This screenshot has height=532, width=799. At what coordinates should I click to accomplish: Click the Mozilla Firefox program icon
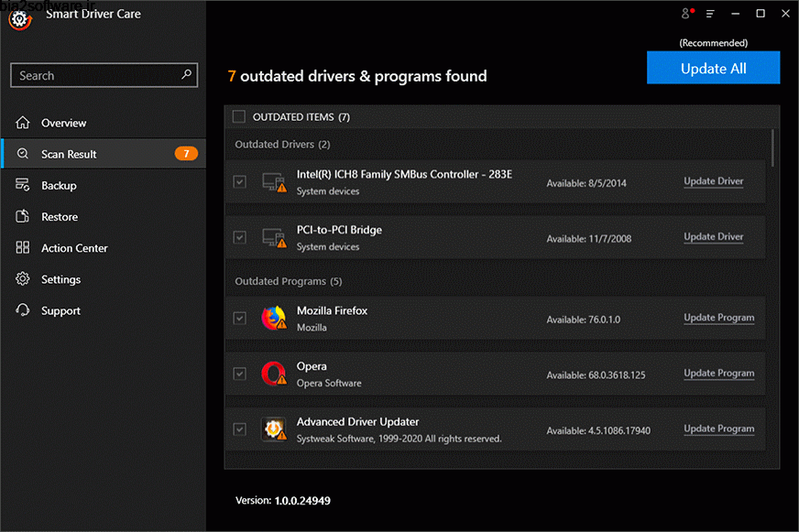pyautogui.click(x=274, y=318)
